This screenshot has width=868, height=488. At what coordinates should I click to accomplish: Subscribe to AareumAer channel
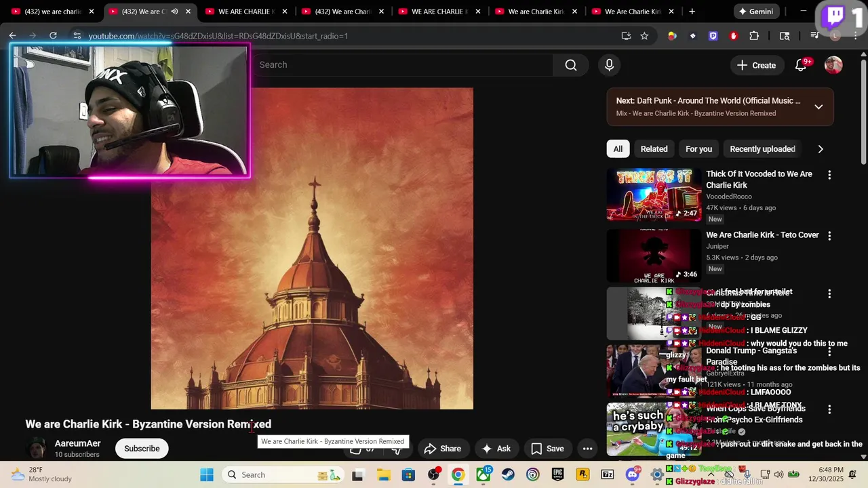point(142,449)
